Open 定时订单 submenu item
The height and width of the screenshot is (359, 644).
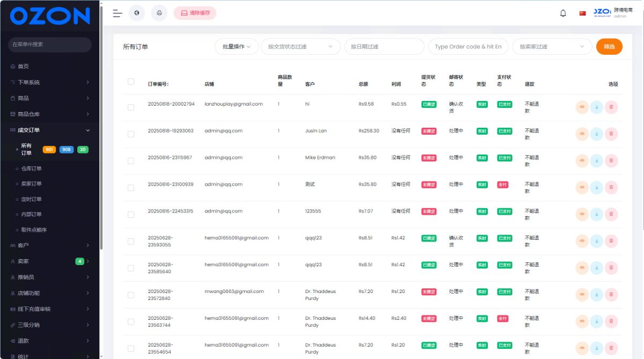pos(31,199)
